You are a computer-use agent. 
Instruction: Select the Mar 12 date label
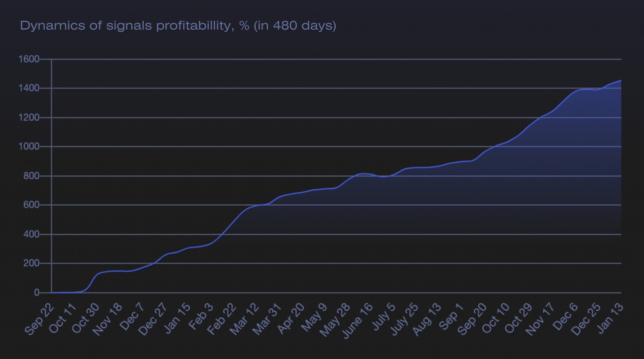[x=245, y=319]
